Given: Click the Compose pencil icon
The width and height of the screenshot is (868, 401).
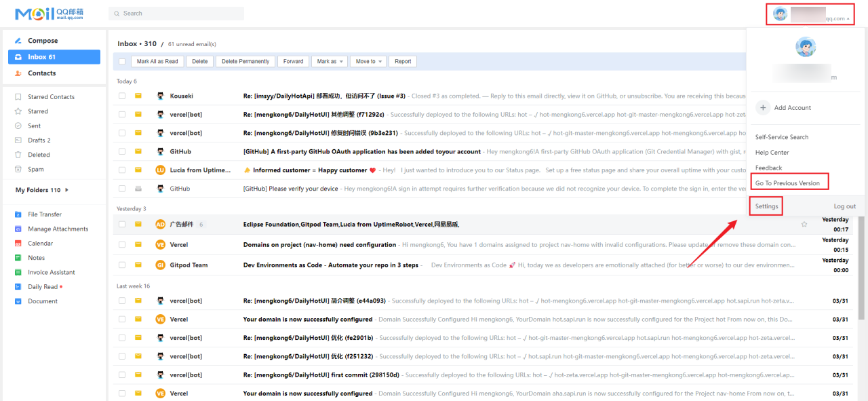Looking at the screenshot, I should coord(18,41).
